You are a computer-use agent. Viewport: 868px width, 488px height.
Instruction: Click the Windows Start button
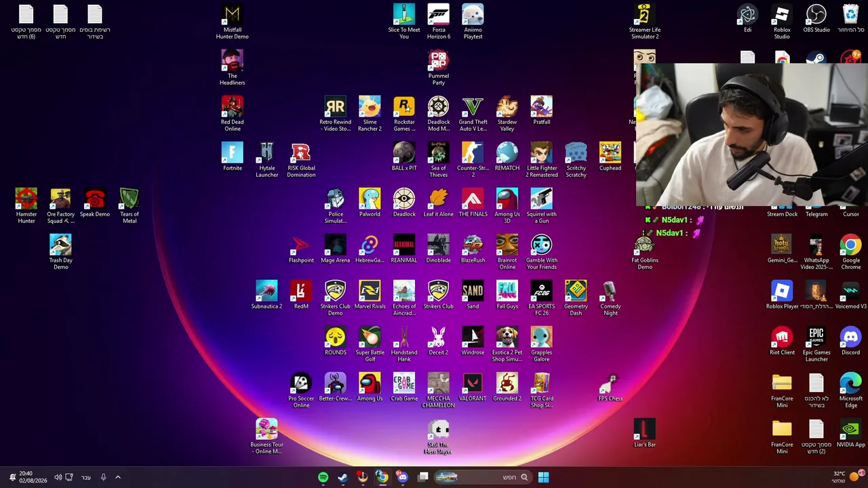click(x=543, y=477)
